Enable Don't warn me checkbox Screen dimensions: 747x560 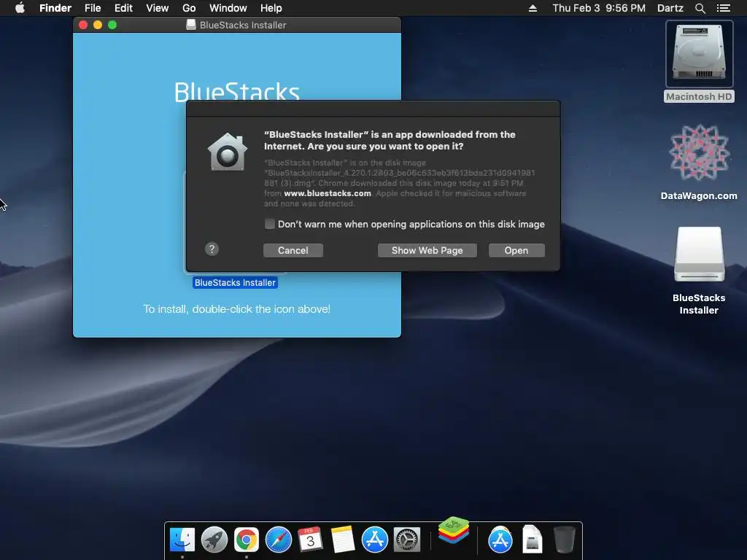pyautogui.click(x=270, y=224)
